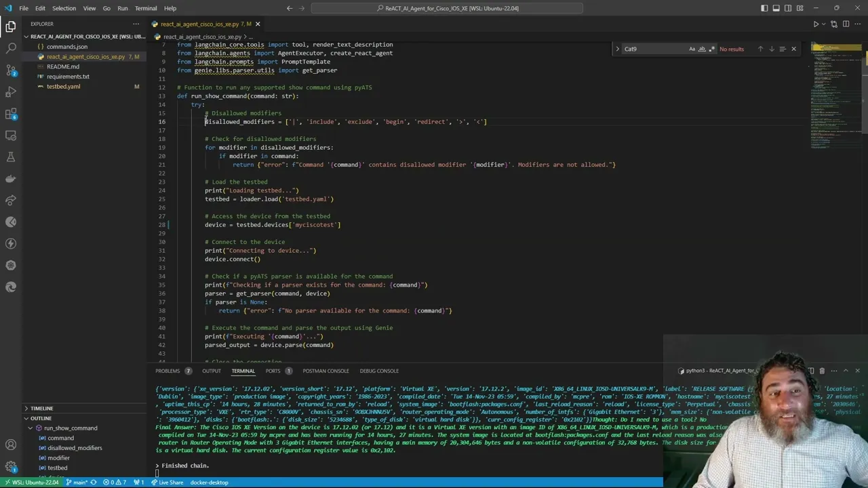The image size is (868, 488).
Task: Open the Run Python File dropdown arrow
Action: pyautogui.click(x=825, y=24)
